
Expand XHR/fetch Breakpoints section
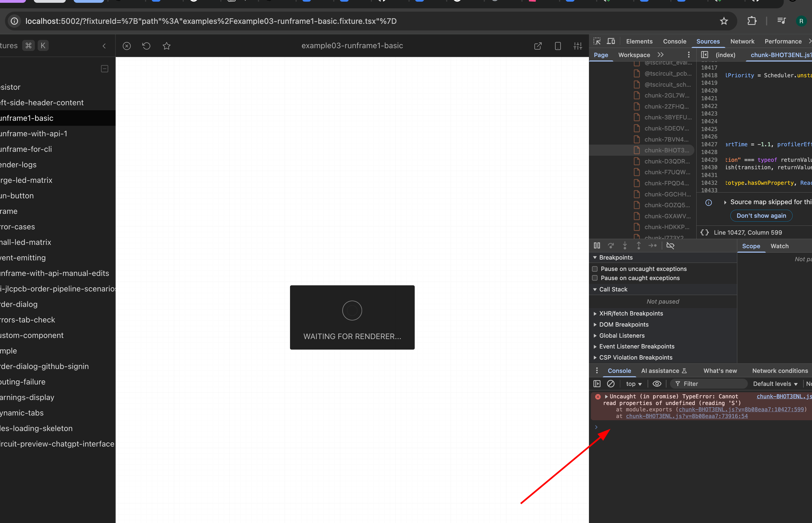631,314
